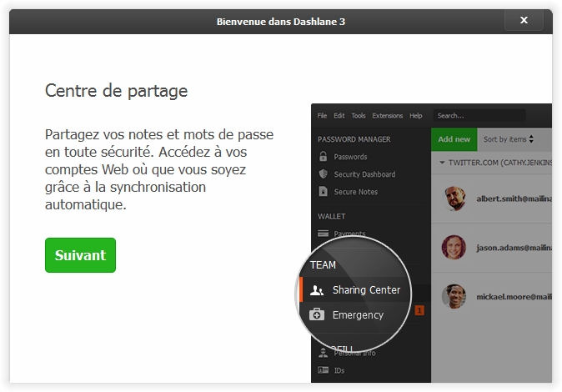Click the mickael.moore email text
The image size is (562, 392).
coord(514,297)
